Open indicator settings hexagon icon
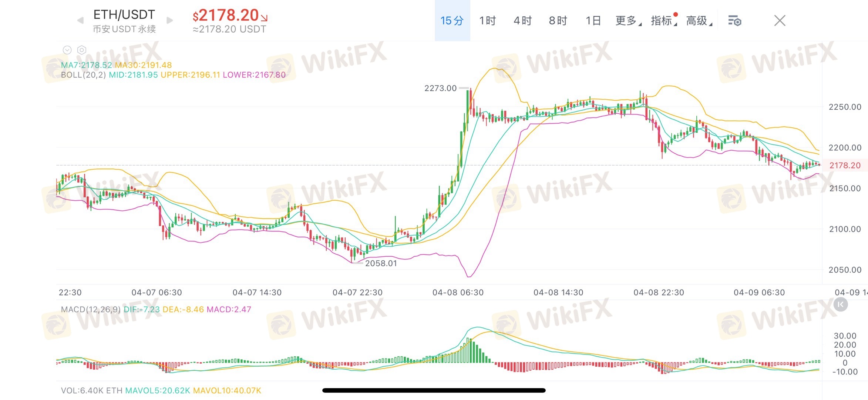Viewport: 868px width, 400px height. (x=82, y=50)
